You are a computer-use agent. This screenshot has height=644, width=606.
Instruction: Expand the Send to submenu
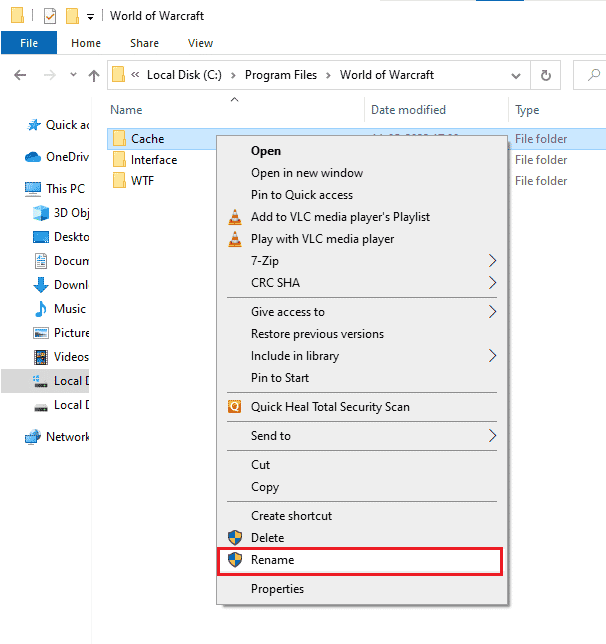click(x=491, y=436)
